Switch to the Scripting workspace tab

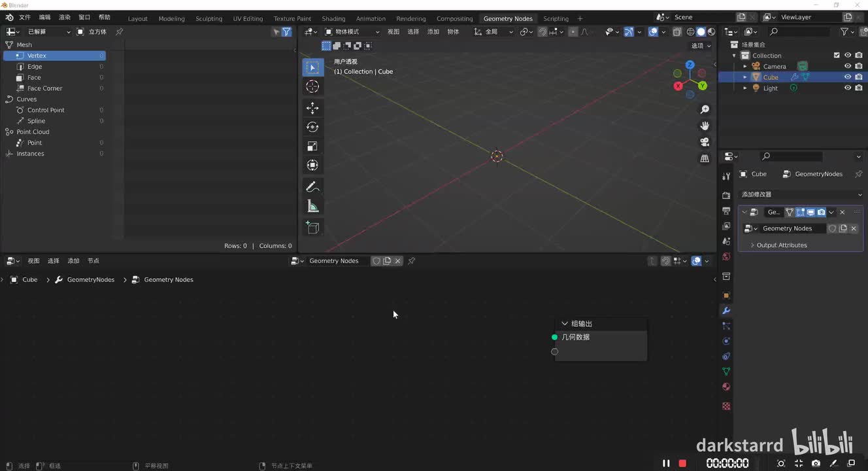pos(556,18)
